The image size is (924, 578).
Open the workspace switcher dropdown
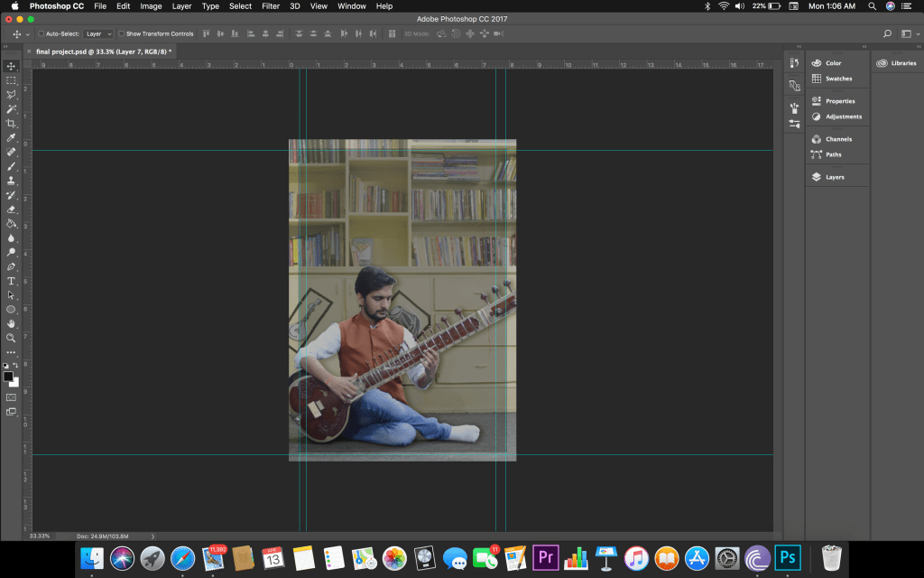(907, 33)
